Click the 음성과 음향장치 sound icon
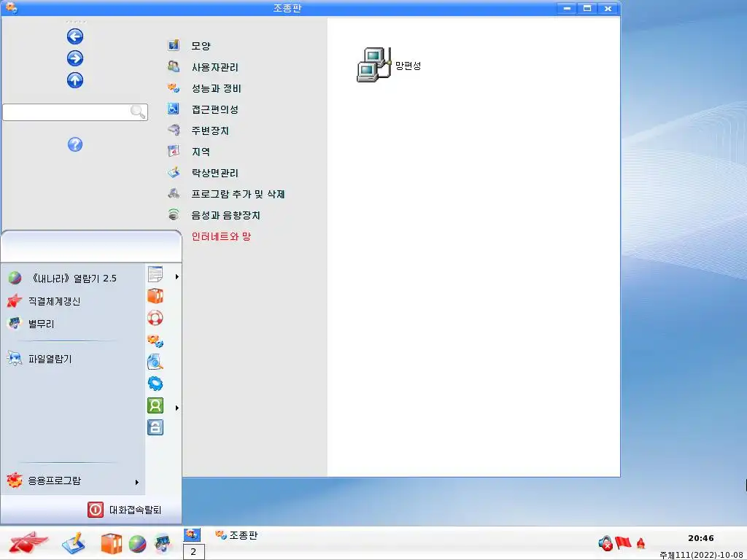 point(174,214)
